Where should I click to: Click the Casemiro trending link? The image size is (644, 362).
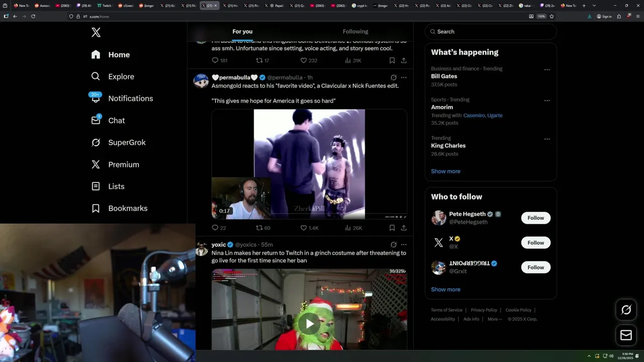[x=474, y=116]
